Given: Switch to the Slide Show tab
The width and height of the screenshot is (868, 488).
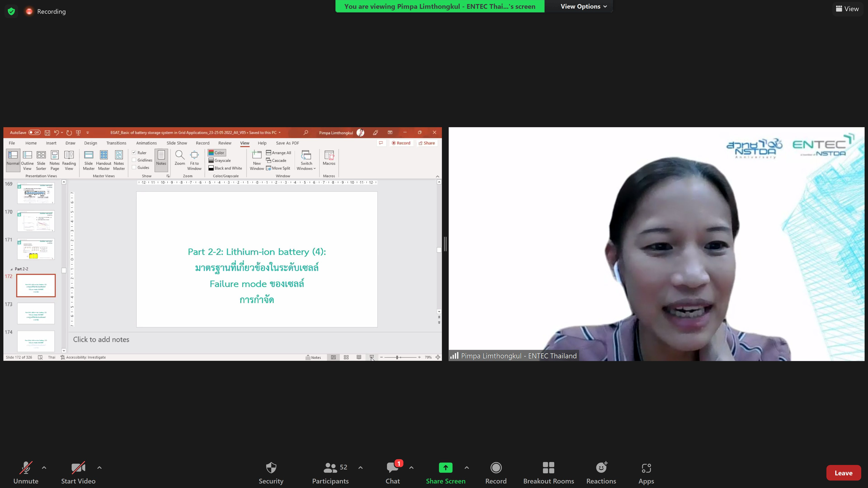Looking at the screenshot, I should pyautogui.click(x=177, y=143).
